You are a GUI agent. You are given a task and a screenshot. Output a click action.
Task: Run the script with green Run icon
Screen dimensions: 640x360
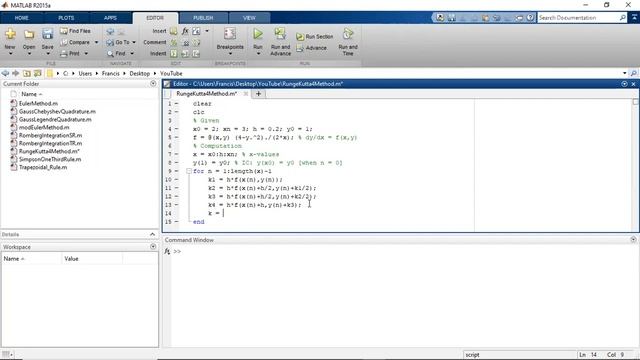[x=258, y=34]
